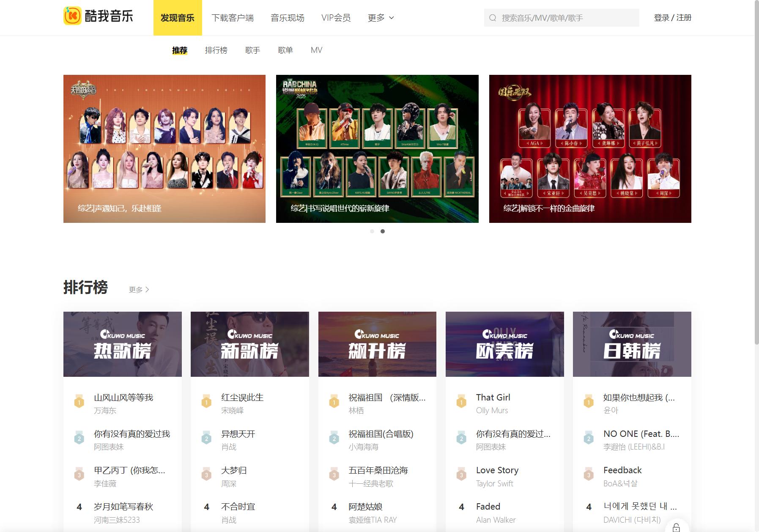Click bronze medal icon beside Feedback

pyautogui.click(x=589, y=474)
